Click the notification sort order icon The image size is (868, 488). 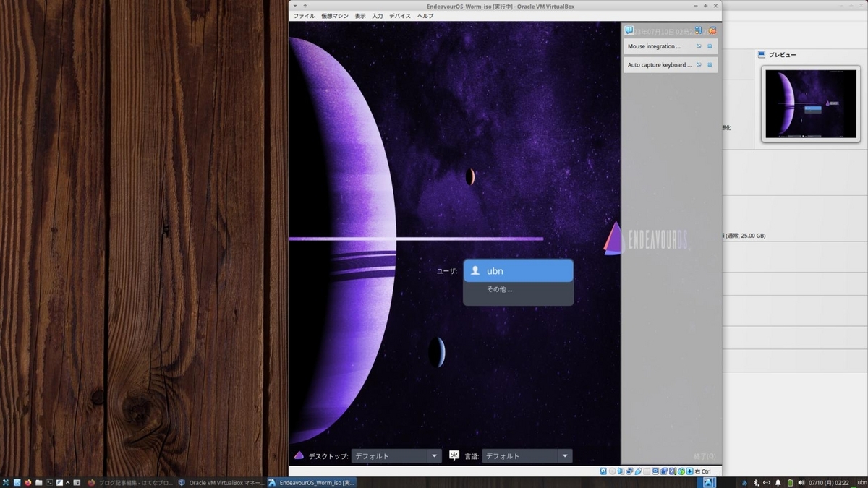coord(699,30)
